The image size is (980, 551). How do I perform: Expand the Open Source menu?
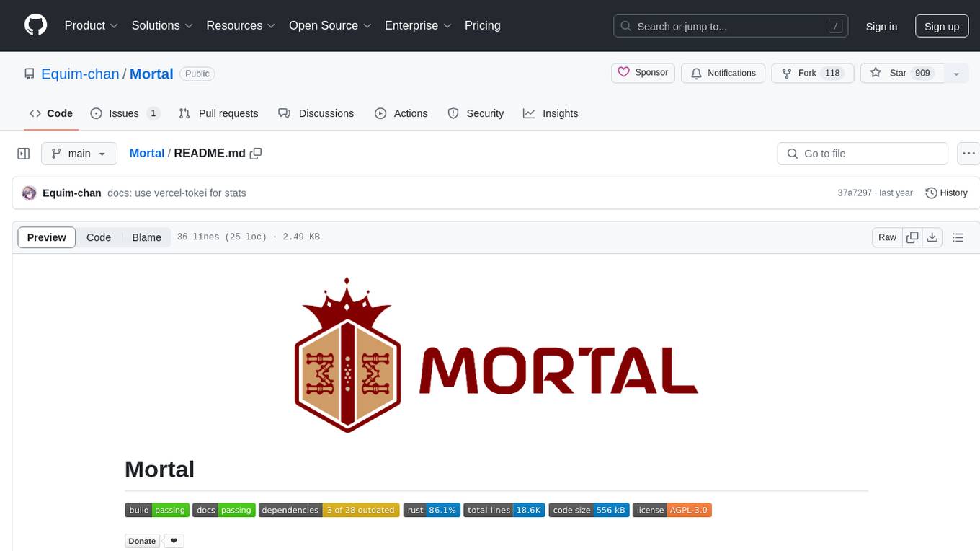coord(330,25)
